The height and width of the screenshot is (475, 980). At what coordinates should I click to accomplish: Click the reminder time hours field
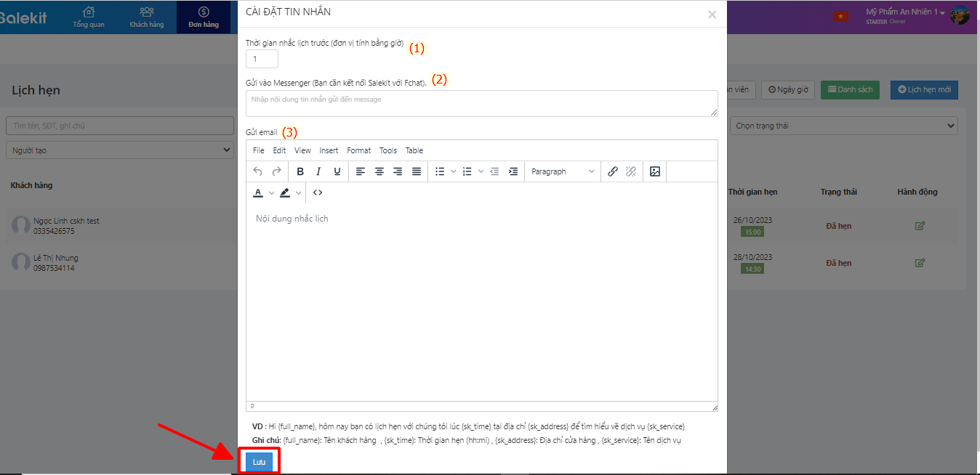pyautogui.click(x=262, y=60)
